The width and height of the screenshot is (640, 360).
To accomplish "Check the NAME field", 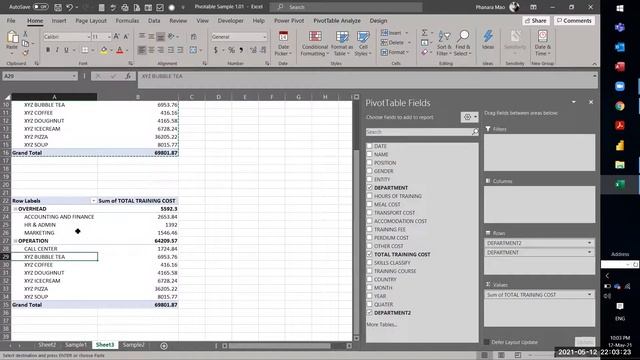I will [369, 154].
